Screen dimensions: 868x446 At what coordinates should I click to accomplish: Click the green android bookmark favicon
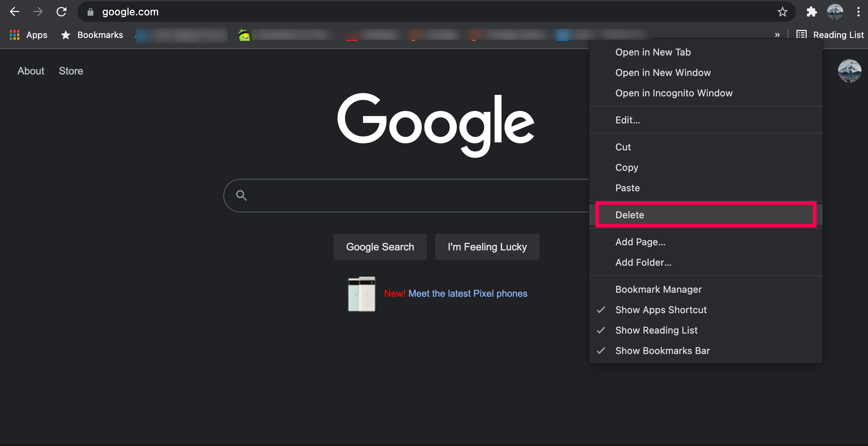click(244, 35)
